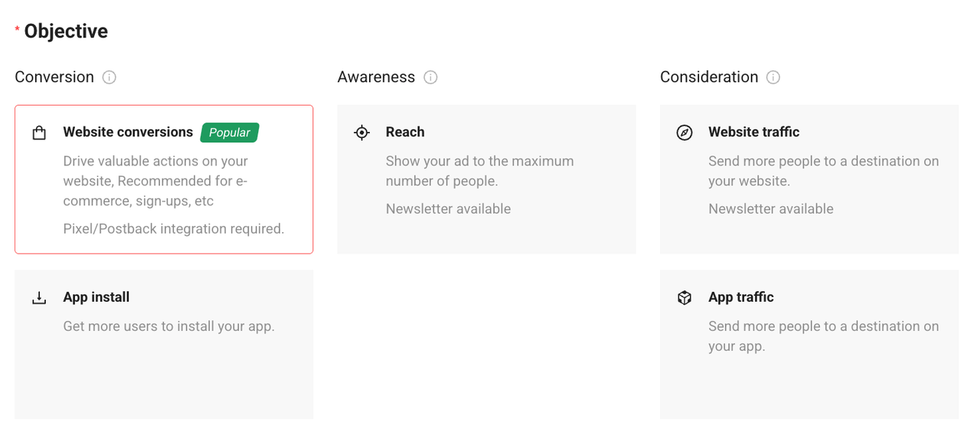Pick the Reach objective title
Viewport: 980px width, 435px height.
405,132
